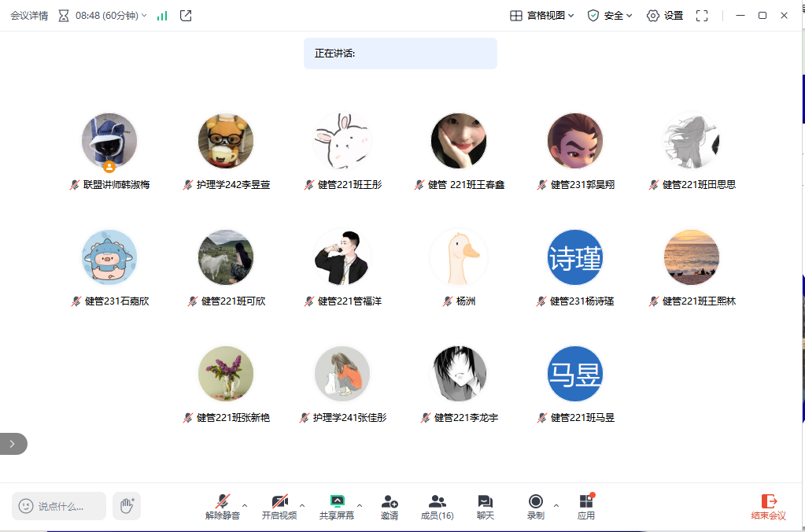Click the emoji smiley icon

click(x=26, y=506)
